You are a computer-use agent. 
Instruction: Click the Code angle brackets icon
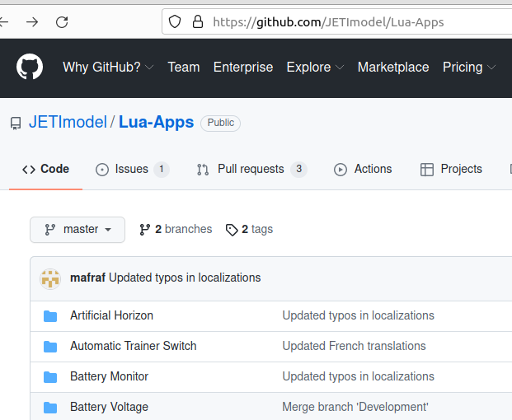[x=29, y=170]
